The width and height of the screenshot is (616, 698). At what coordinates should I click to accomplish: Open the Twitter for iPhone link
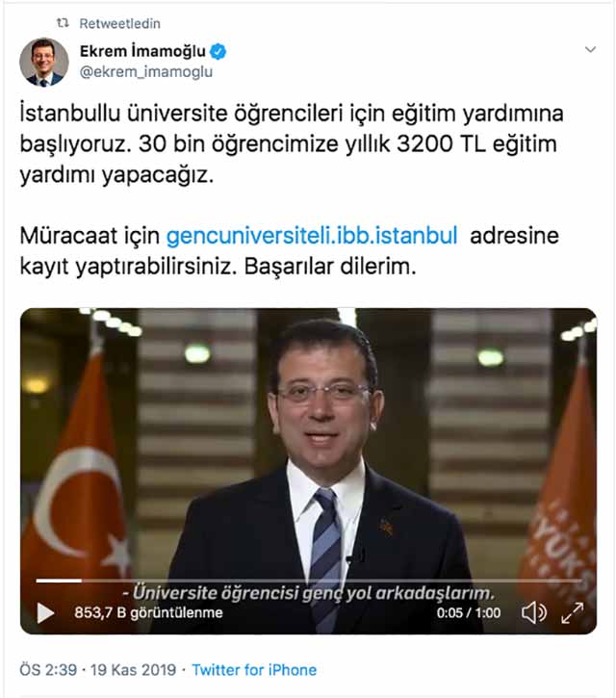[x=254, y=670]
